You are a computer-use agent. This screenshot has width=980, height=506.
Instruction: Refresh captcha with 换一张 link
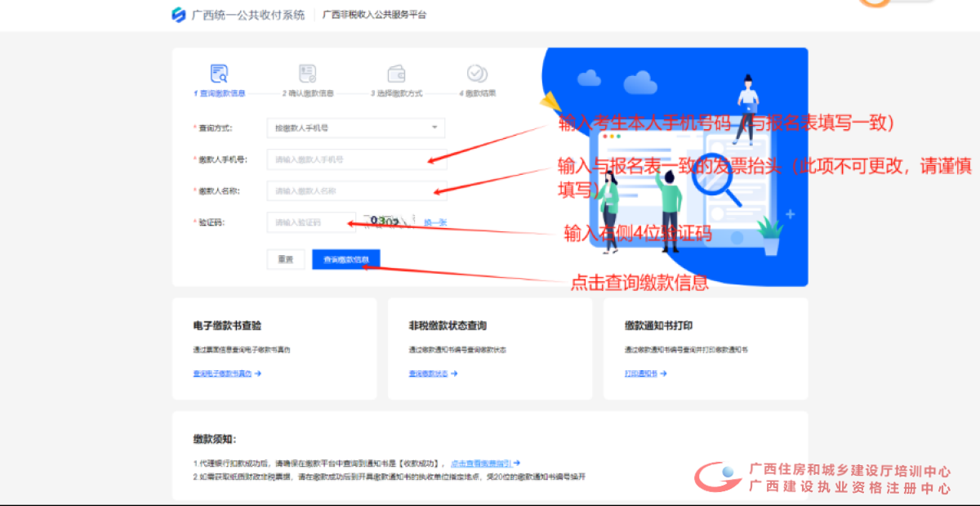click(434, 222)
